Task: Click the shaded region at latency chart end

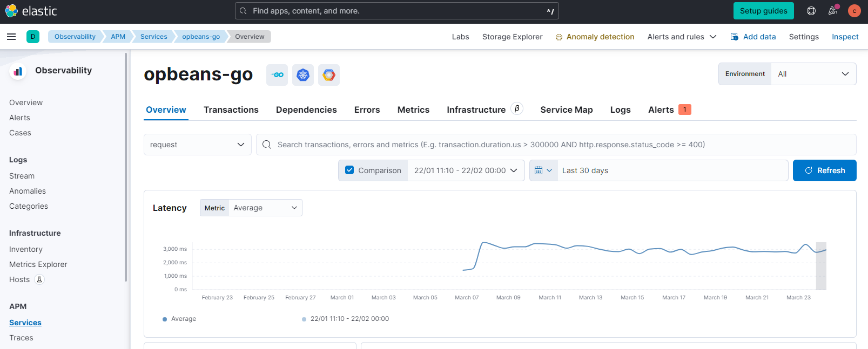Action: pyautogui.click(x=821, y=266)
